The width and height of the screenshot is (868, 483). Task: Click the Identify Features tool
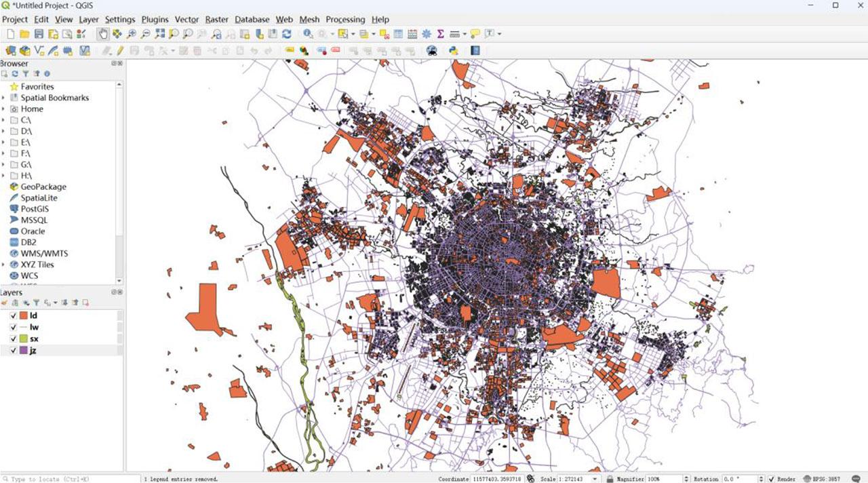[309, 34]
